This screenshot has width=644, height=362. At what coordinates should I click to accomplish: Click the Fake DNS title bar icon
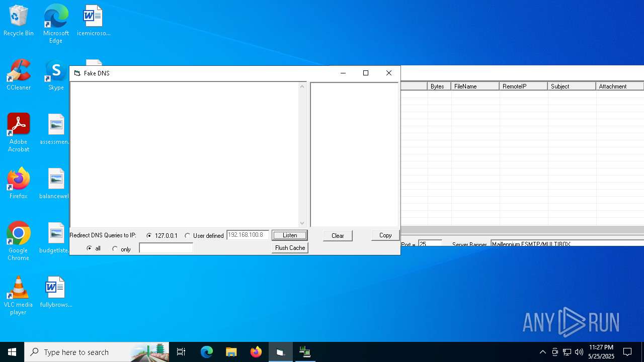(77, 73)
